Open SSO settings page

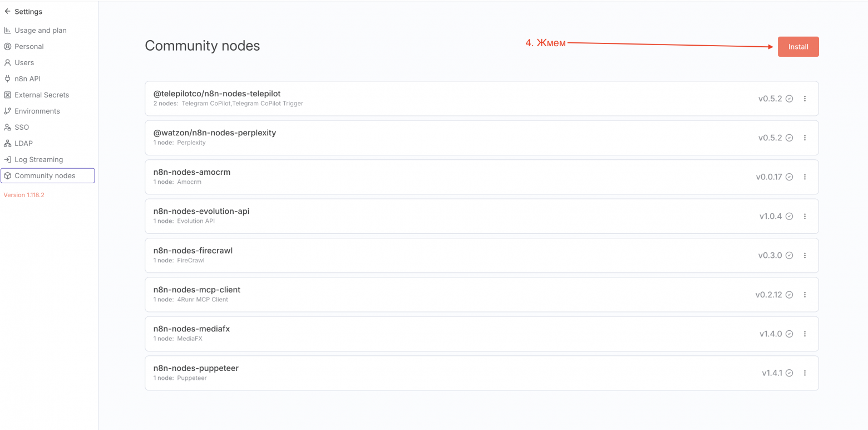(x=22, y=128)
